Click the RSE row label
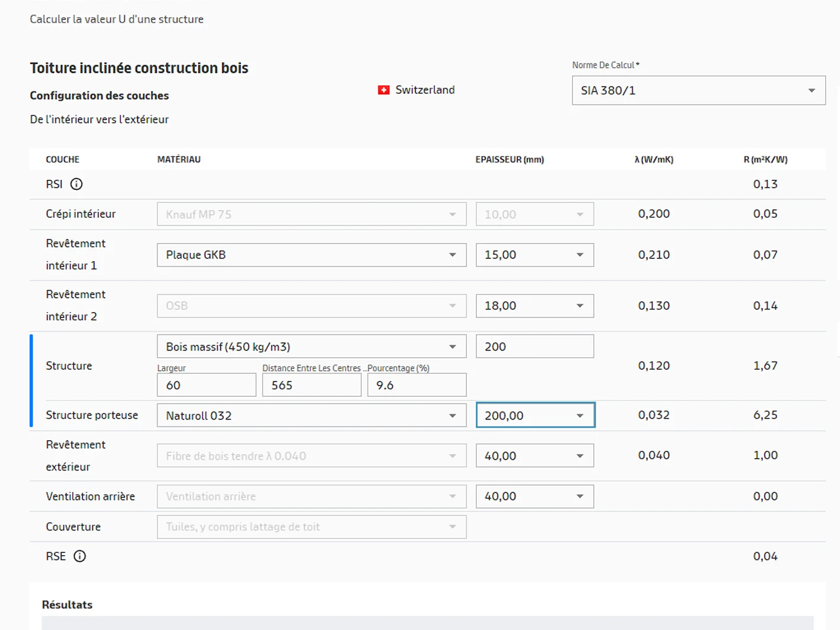Viewport: 840px width, 630px height. click(56, 556)
